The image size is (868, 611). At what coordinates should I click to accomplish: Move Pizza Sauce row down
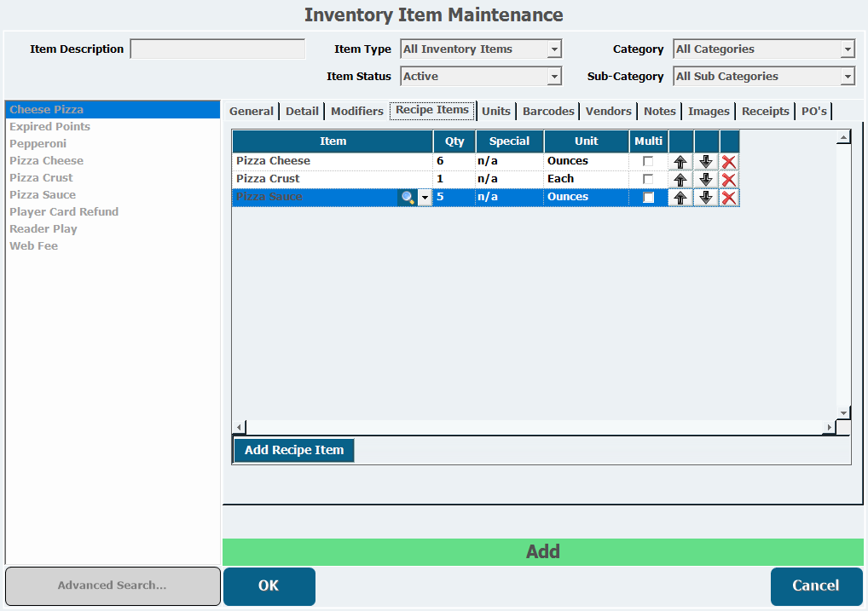tap(706, 197)
